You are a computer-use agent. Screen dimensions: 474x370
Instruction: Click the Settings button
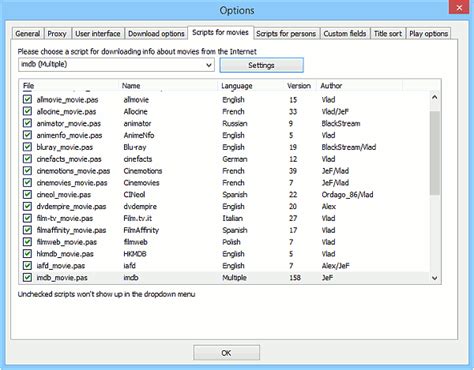pyautogui.click(x=261, y=65)
